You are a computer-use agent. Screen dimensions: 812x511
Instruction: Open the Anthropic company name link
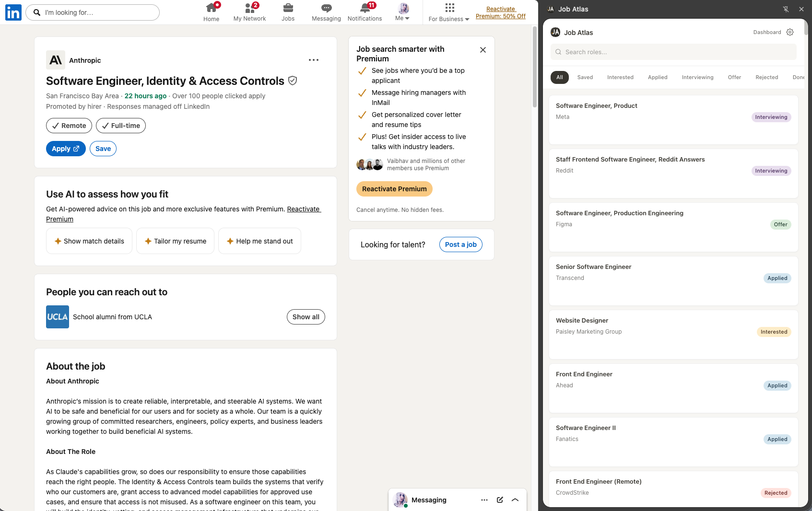click(x=85, y=60)
